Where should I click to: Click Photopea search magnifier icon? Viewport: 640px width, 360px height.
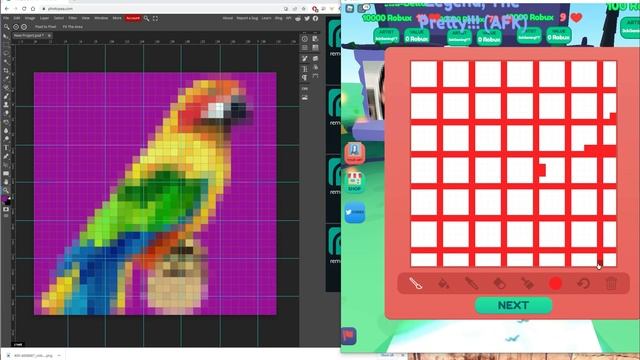[x=147, y=18]
